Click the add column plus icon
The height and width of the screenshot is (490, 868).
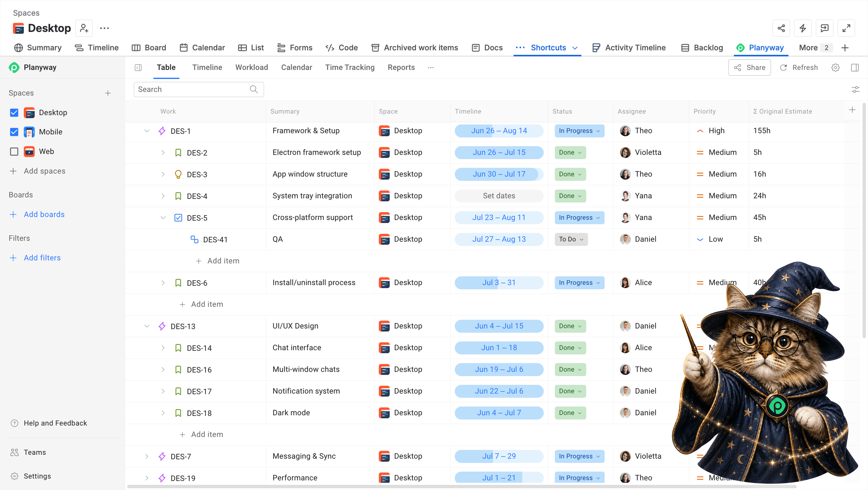point(852,110)
